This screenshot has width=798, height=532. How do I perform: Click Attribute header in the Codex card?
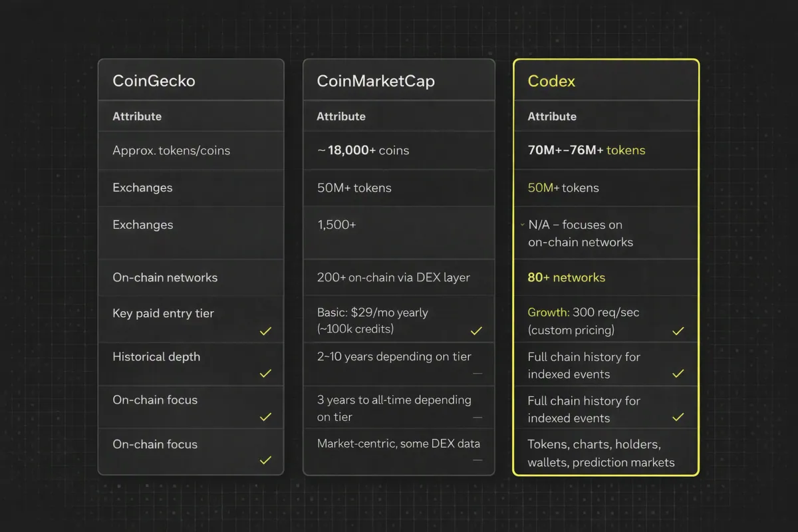552,116
